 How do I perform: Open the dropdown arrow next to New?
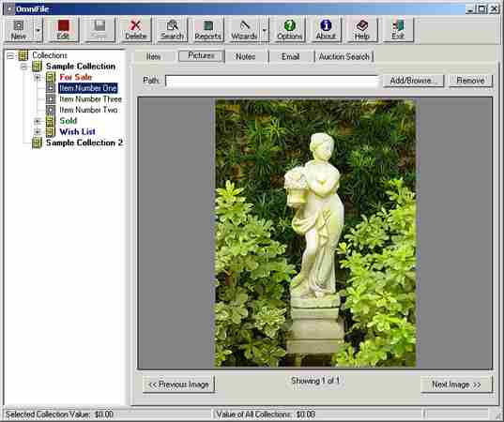pos(38,30)
